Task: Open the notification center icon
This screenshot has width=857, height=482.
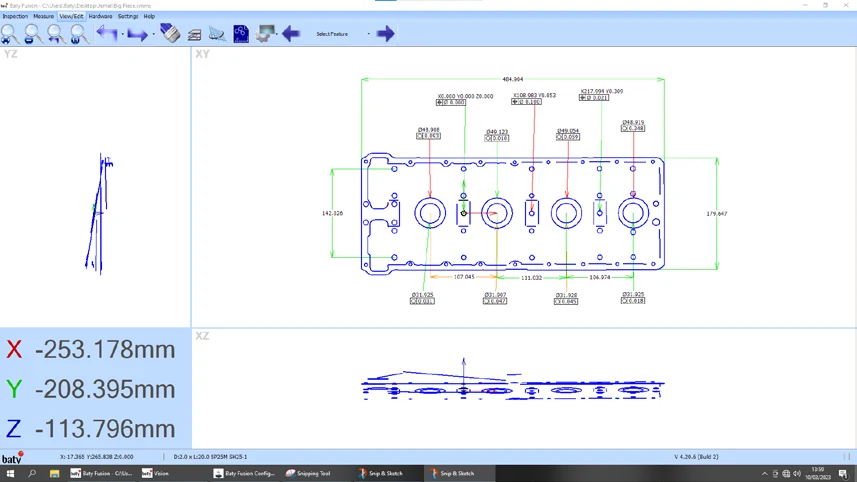Action: pos(843,473)
